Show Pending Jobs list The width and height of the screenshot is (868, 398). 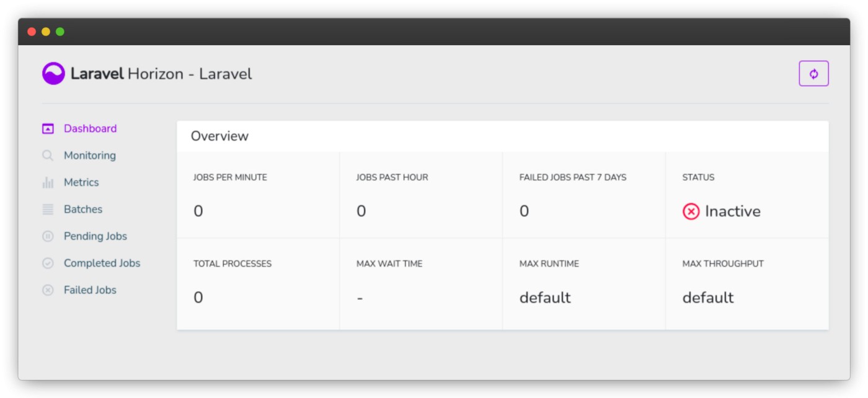95,236
